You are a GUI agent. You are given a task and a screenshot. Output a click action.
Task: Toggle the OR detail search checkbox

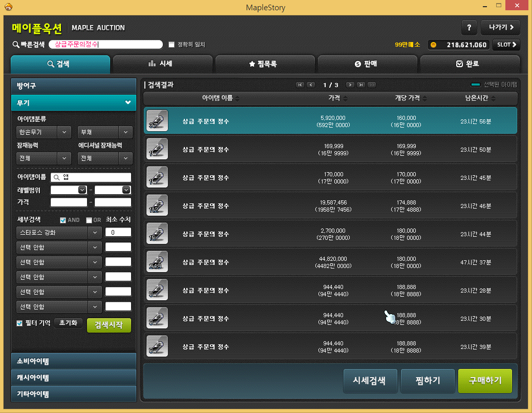coord(89,220)
